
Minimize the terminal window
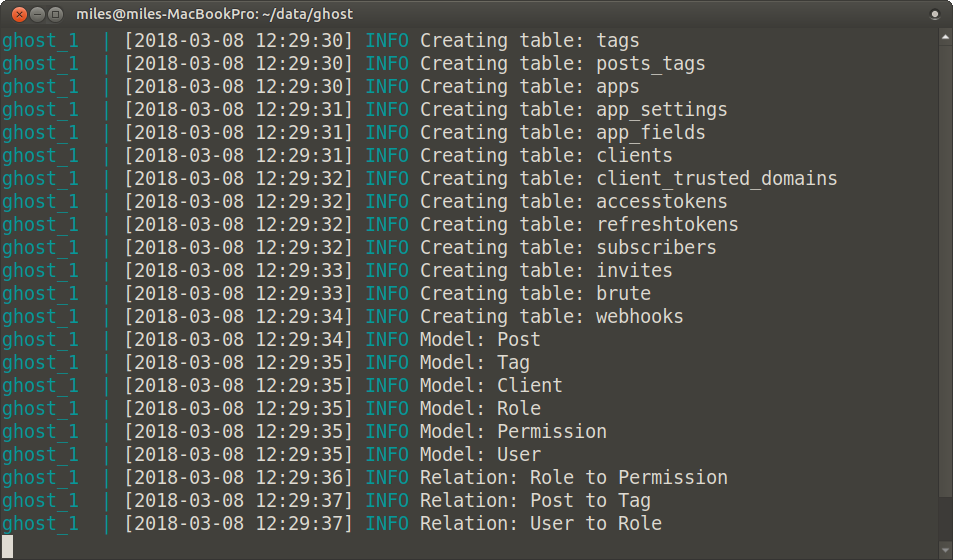pos(36,14)
